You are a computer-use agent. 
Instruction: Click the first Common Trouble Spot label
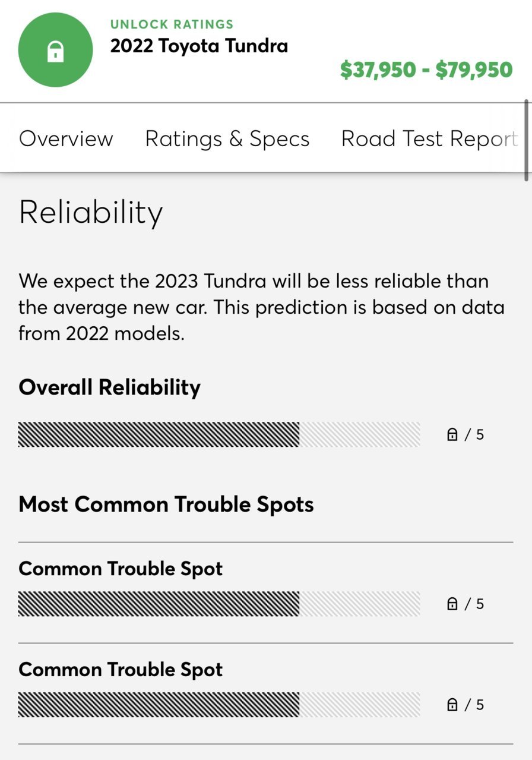121,569
